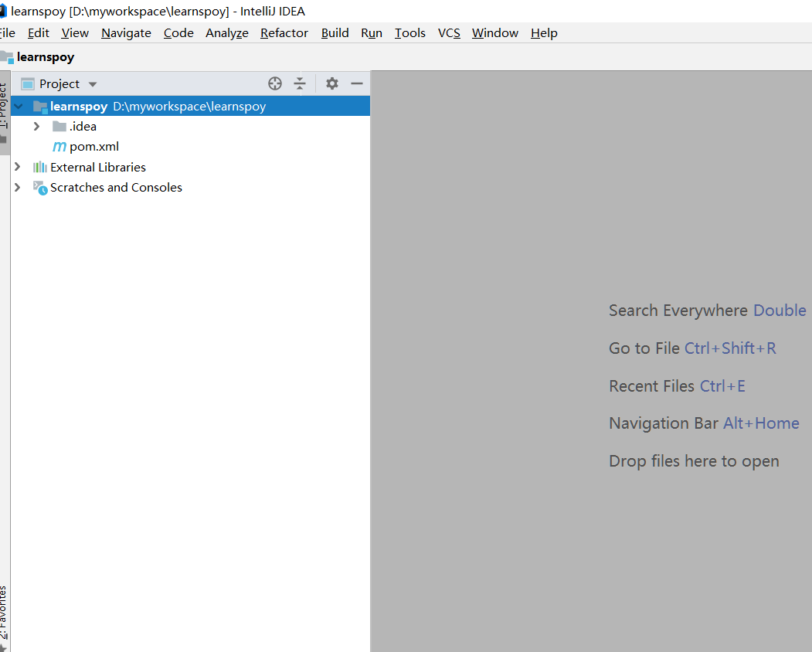Click the 'Ctrl+Shift+R' shortcut text
Image resolution: width=812 pixels, height=652 pixels.
click(x=730, y=348)
